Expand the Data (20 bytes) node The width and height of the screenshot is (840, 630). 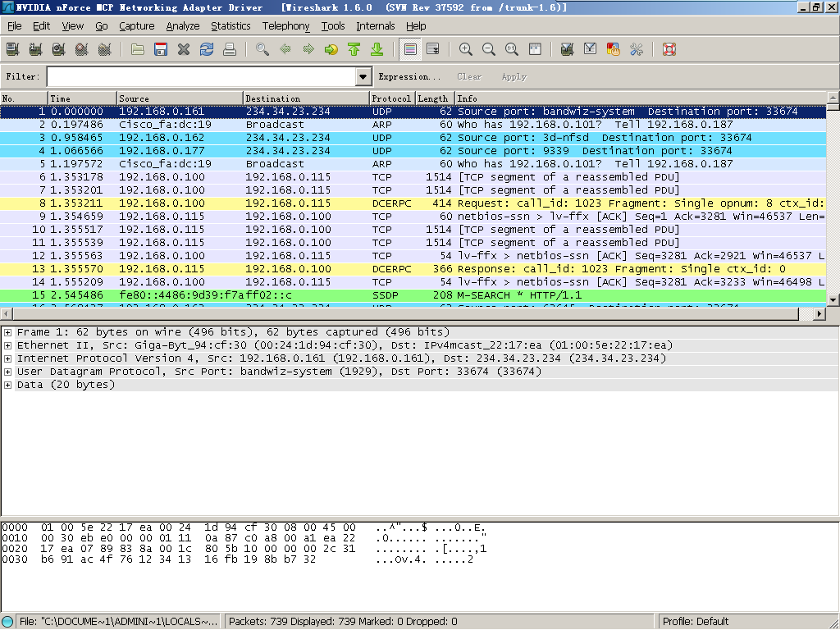(x=7, y=385)
